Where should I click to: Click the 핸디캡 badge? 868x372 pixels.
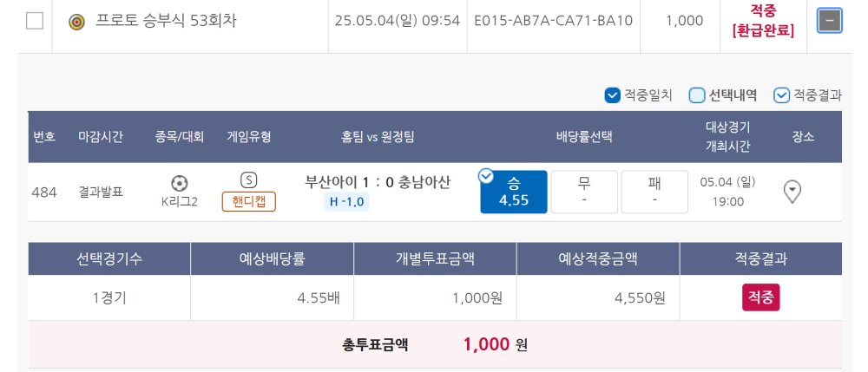[248, 201]
